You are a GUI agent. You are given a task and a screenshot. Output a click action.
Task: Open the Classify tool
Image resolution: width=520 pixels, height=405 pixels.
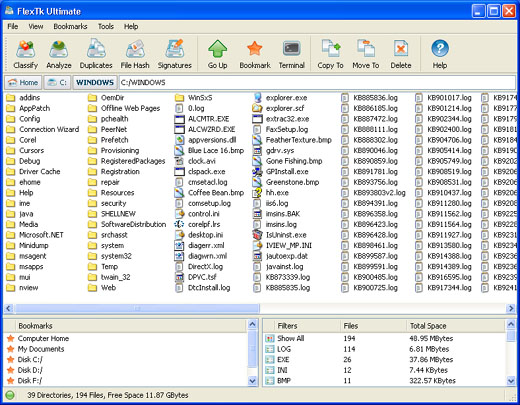click(x=26, y=54)
